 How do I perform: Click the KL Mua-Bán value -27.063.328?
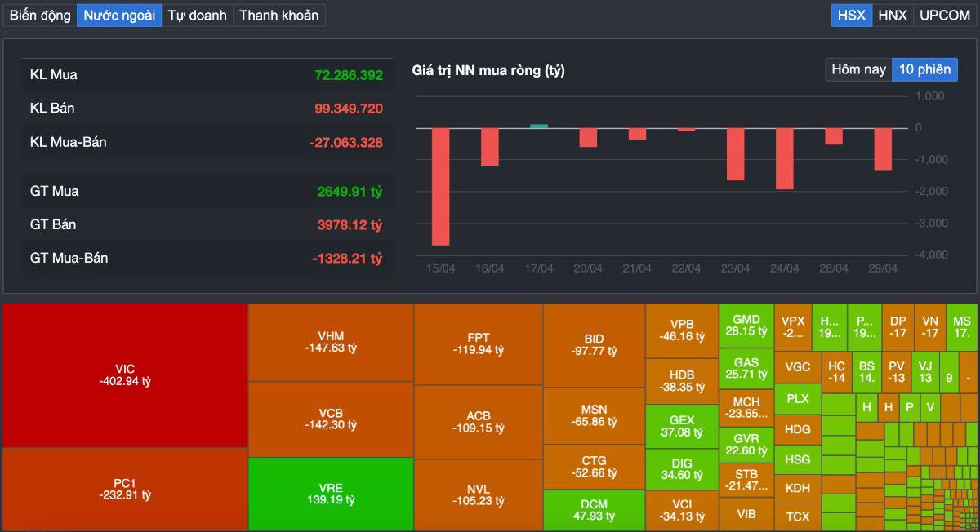[346, 143]
